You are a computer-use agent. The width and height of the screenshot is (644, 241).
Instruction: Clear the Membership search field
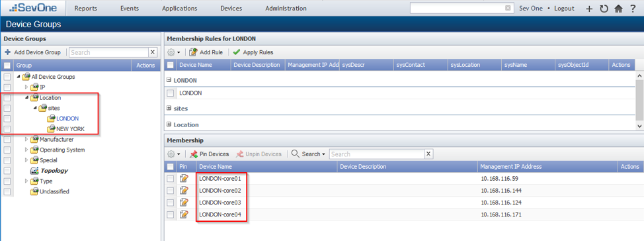428,154
